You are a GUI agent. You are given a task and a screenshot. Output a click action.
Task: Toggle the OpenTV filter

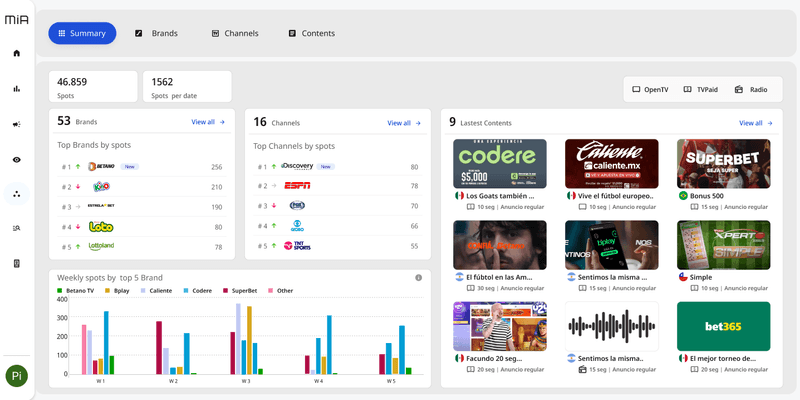(650, 89)
